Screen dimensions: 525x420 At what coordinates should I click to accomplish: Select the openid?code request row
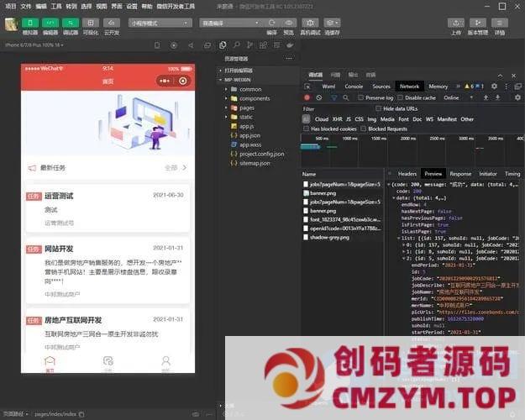(342, 228)
